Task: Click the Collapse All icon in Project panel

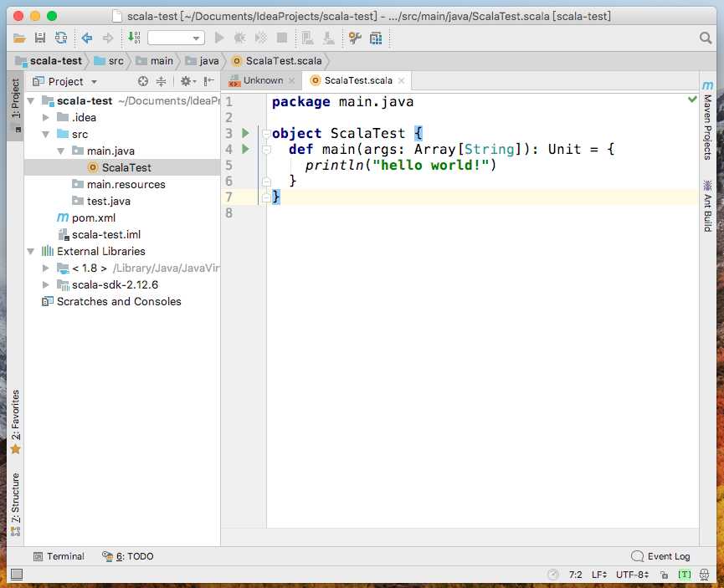Action: pos(162,82)
